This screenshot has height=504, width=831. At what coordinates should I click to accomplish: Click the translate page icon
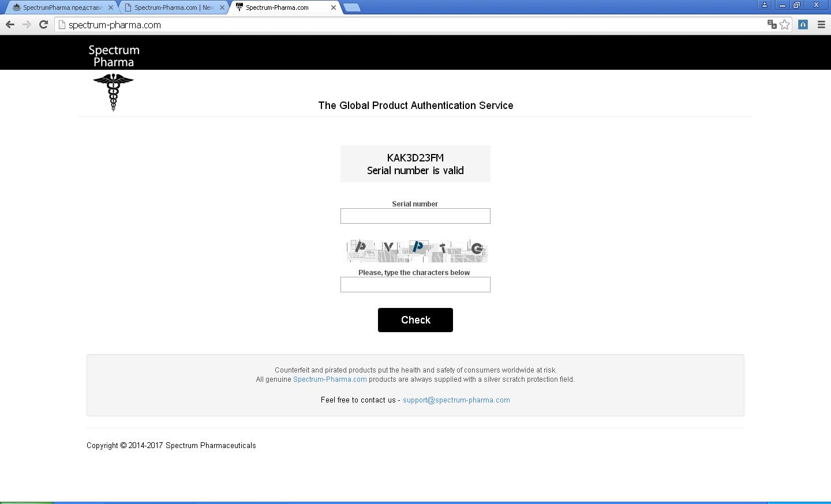click(772, 24)
